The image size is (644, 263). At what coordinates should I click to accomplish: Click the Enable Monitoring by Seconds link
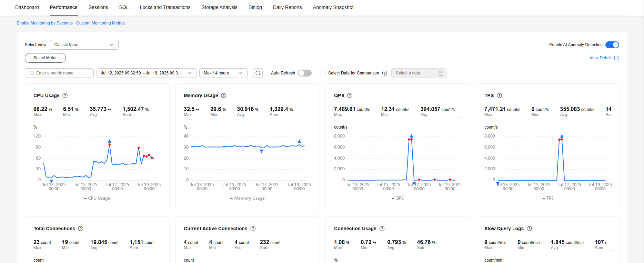click(45, 23)
